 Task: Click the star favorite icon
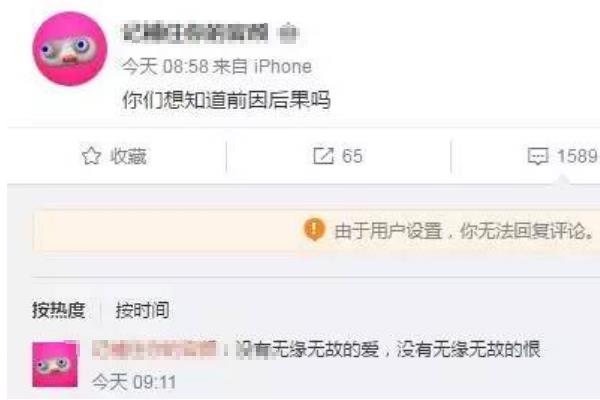(x=91, y=156)
